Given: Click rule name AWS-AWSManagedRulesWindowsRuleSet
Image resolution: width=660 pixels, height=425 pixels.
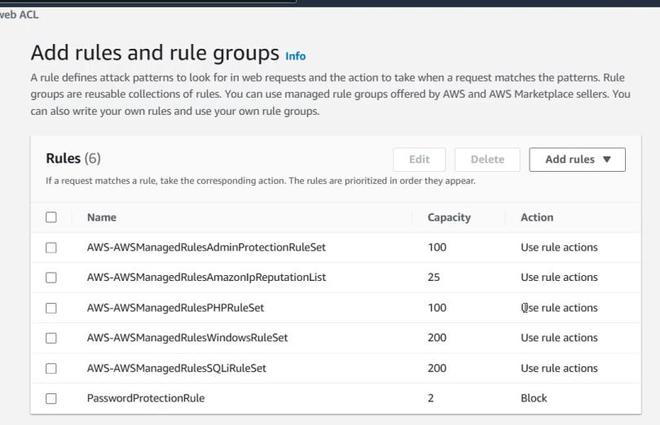Looking at the screenshot, I should 187,338.
